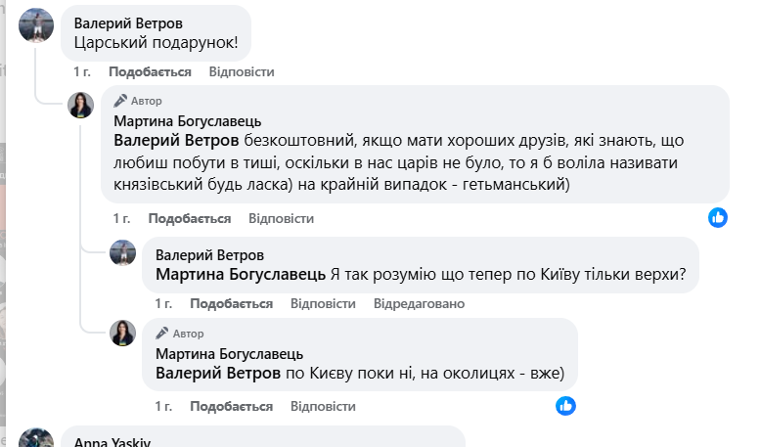762x447 pixels.
Task: Click the Автор pencil badge on Мартина's first reply
Action: tap(138, 101)
